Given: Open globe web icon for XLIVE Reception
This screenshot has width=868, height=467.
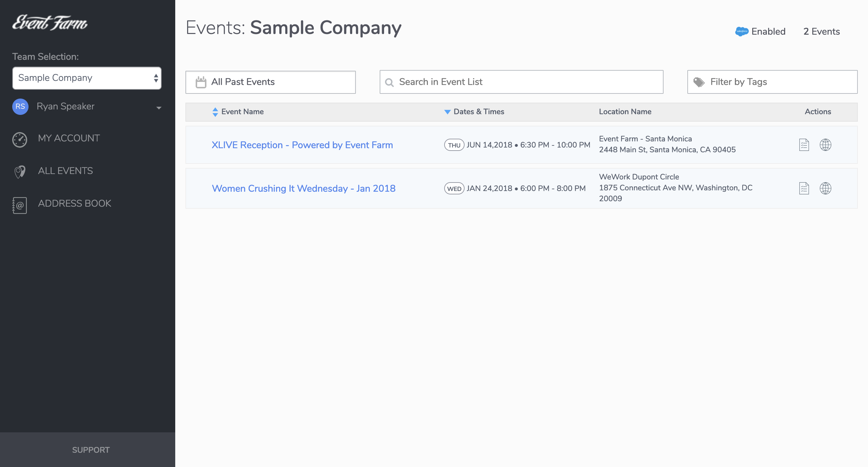Looking at the screenshot, I should [x=826, y=145].
